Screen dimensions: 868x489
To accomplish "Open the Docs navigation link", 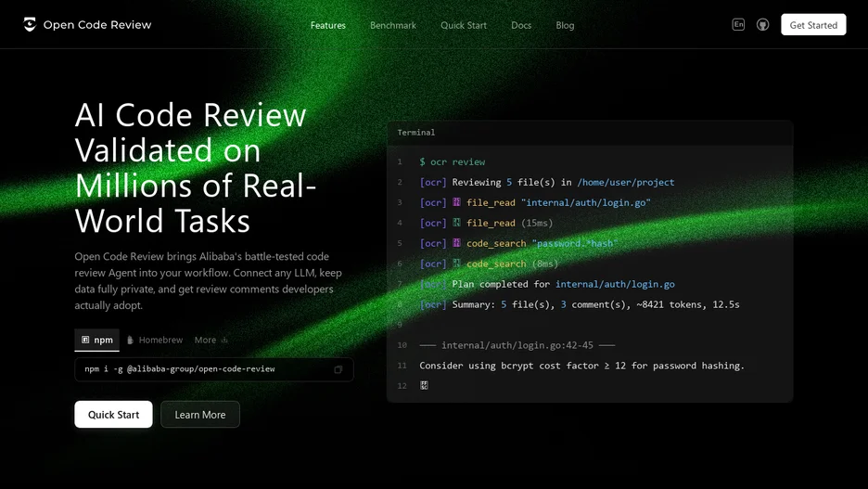I will coord(521,25).
